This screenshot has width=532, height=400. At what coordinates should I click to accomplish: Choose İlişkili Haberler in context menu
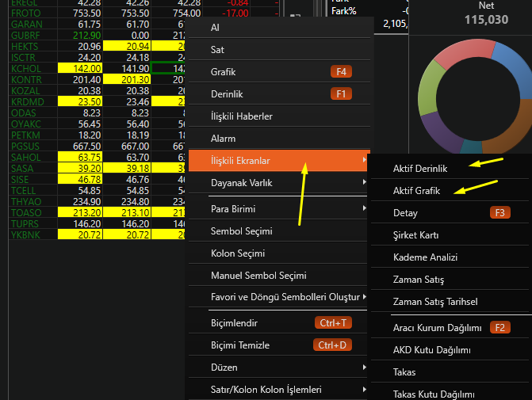241,116
